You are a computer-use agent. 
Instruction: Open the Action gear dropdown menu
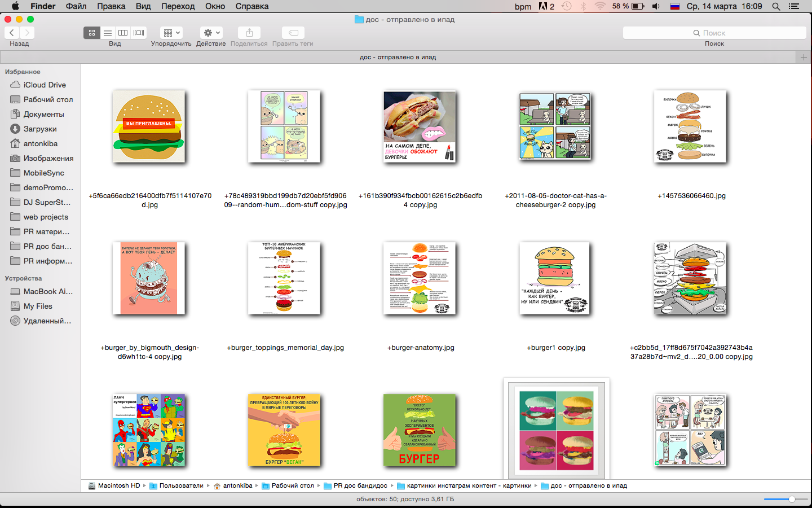pos(211,33)
